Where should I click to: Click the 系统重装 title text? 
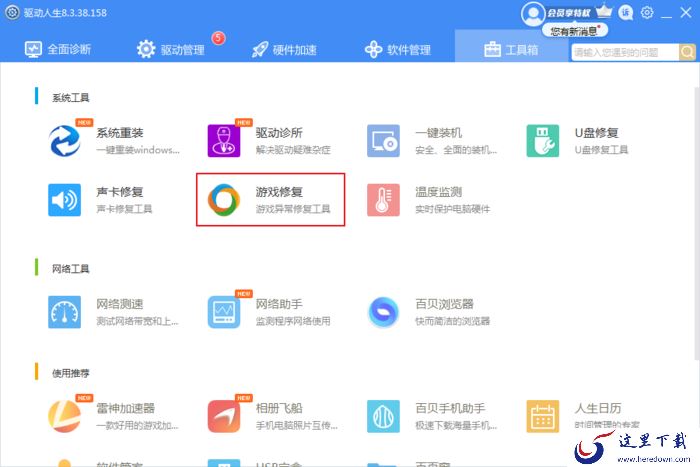120,133
